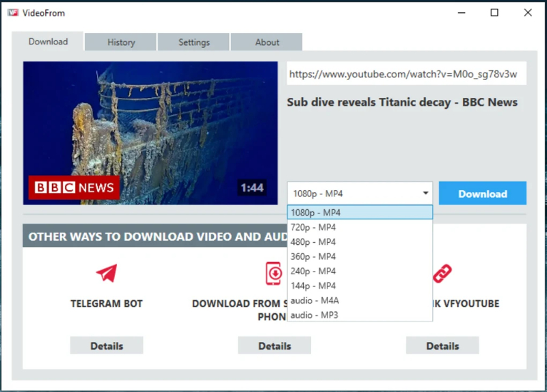Click the red chain link icon
This screenshot has width=547, height=392.
(442, 274)
